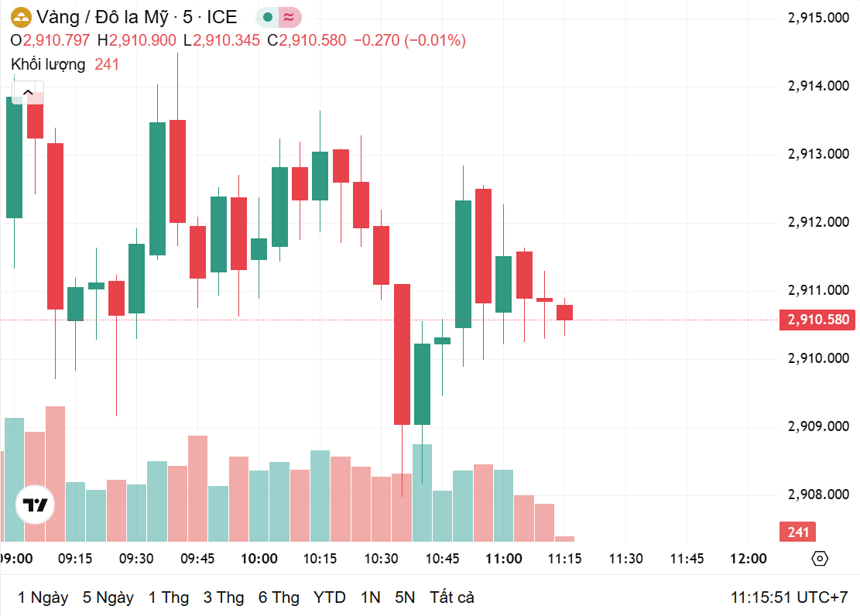Show all data with Tất cả
The image size is (860, 616).
[x=451, y=597]
